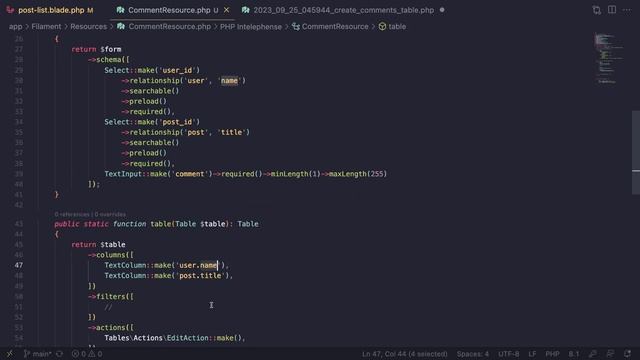Click the 'LF' end-of-line indicator
The height and width of the screenshot is (360, 640).
click(532, 354)
